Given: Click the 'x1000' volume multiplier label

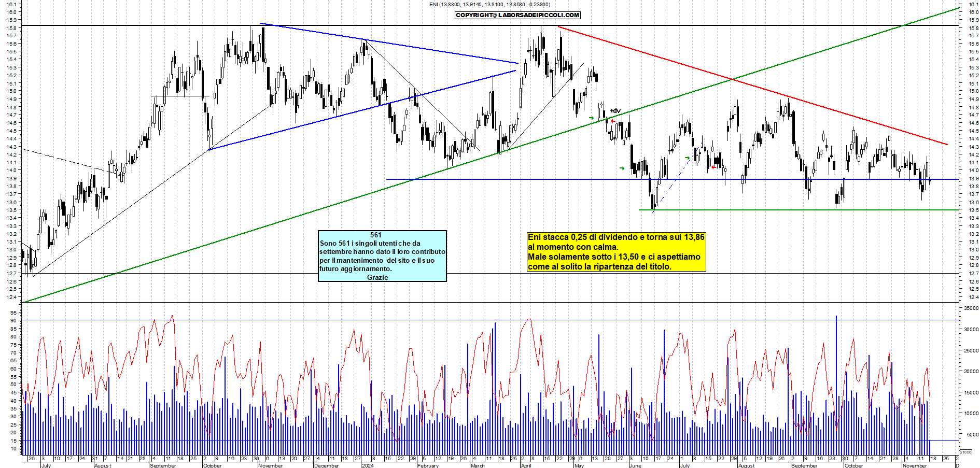Looking at the screenshot, I should click(966, 452).
